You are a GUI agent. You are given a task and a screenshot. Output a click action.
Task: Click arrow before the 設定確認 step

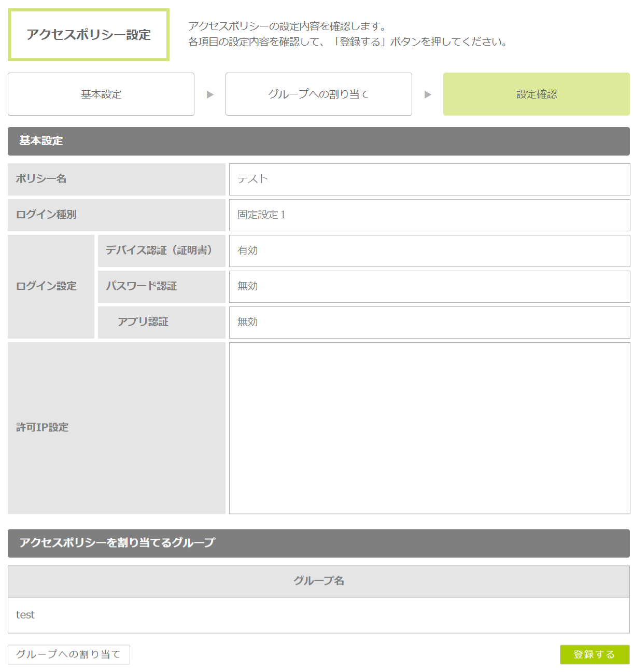point(428,94)
